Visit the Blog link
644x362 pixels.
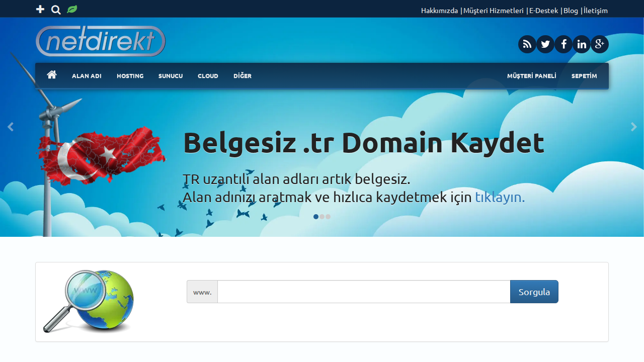point(571,11)
